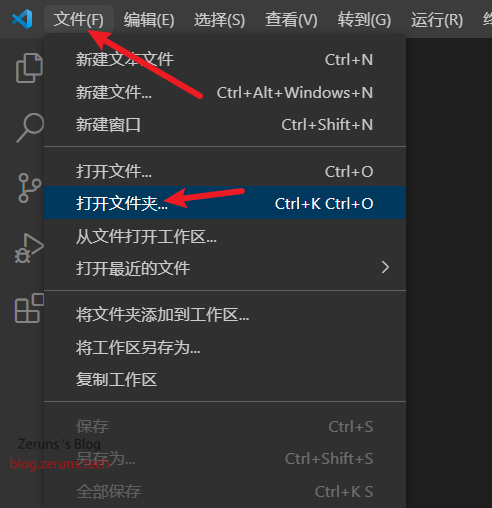Open the 选择(S) menu
This screenshot has width=492, height=508.
220,19
